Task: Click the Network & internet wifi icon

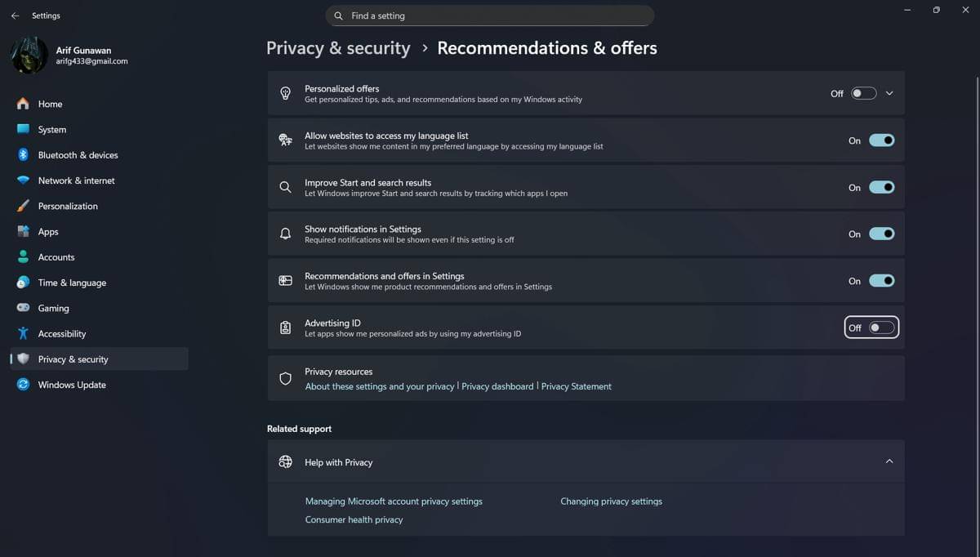Action: click(x=23, y=180)
